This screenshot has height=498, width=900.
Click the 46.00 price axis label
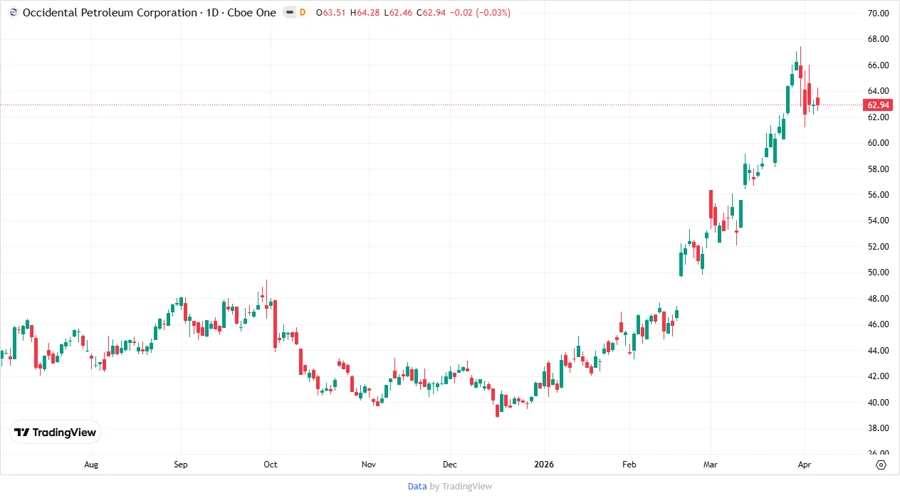tap(878, 324)
